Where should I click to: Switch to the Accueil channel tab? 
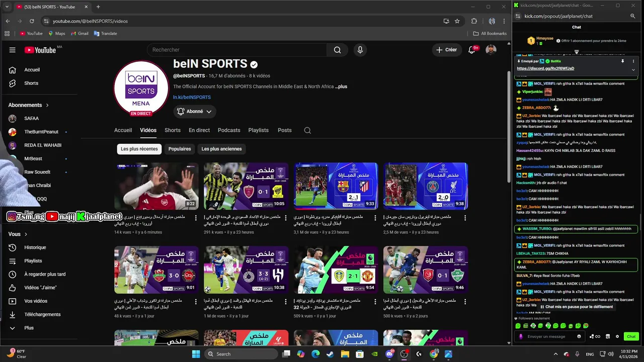point(123,130)
